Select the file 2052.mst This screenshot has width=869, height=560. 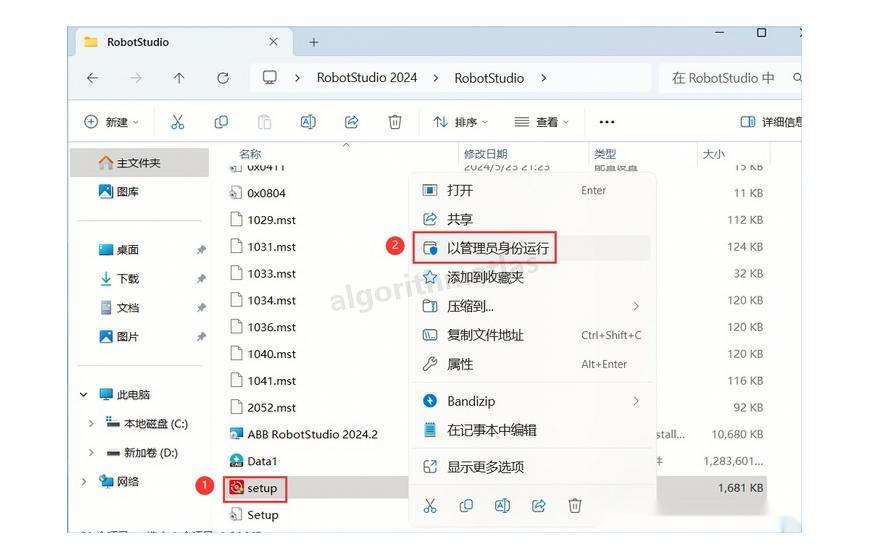coord(263,408)
